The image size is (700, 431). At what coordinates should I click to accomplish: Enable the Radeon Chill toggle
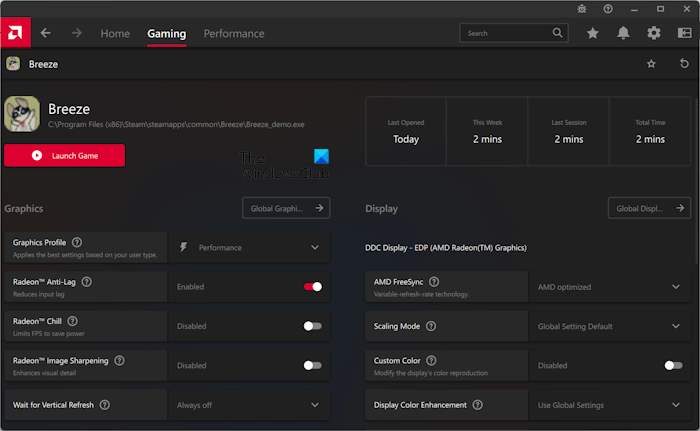tap(313, 326)
